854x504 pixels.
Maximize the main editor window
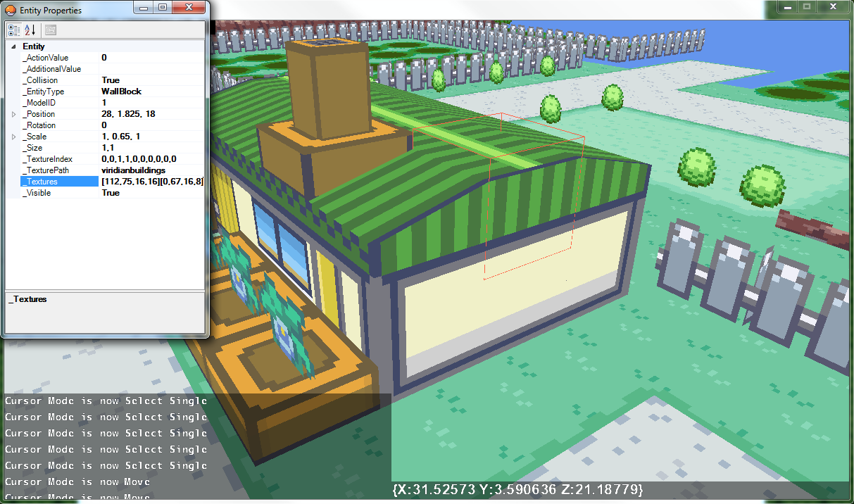(807, 7)
